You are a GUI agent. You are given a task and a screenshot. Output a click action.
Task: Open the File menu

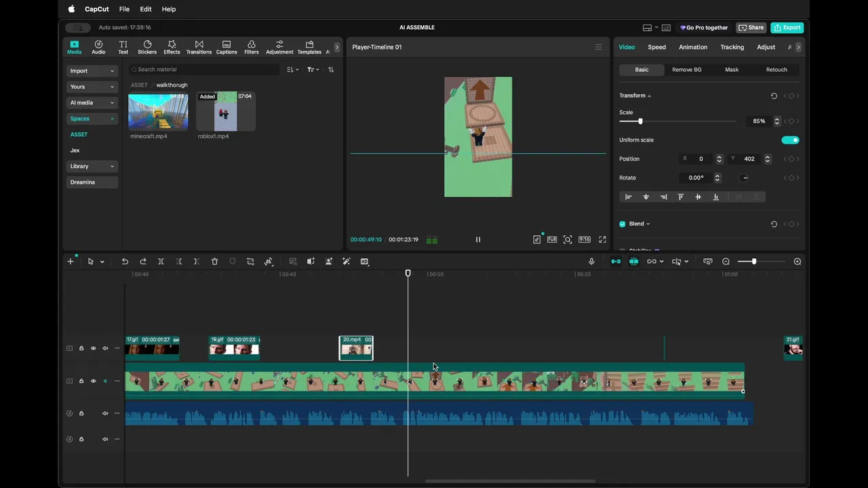124,9
